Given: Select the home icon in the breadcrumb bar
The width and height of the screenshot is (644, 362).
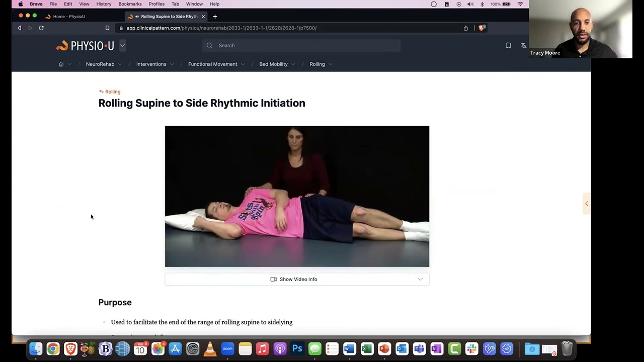Looking at the screenshot, I should [61, 64].
